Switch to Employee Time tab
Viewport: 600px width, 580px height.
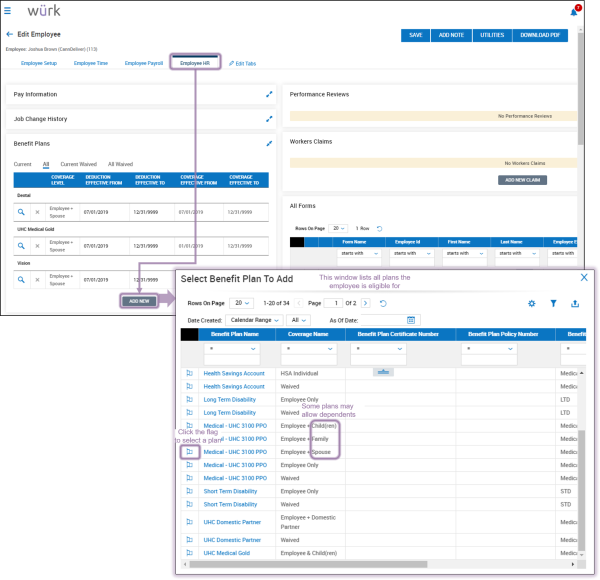(91, 63)
